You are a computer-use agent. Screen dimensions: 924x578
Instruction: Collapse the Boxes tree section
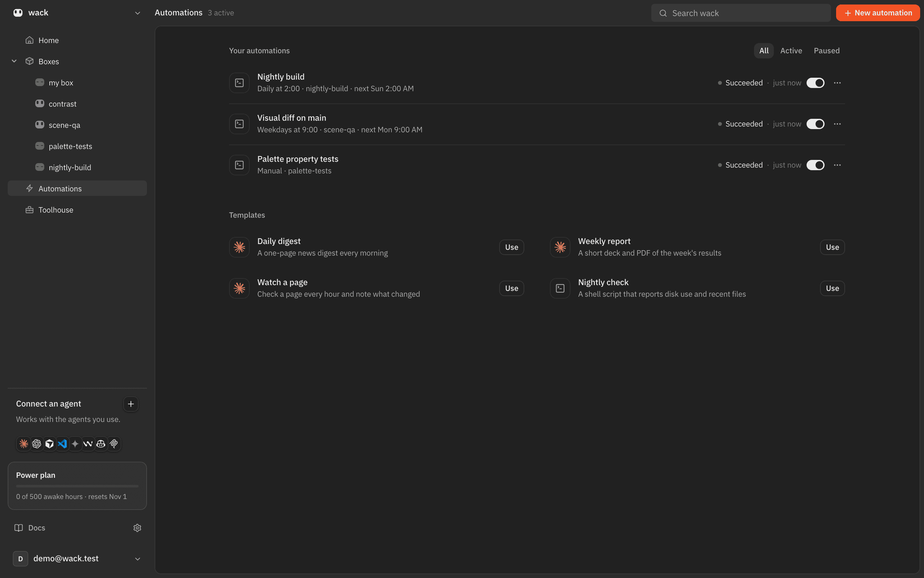(x=14, y=61)
